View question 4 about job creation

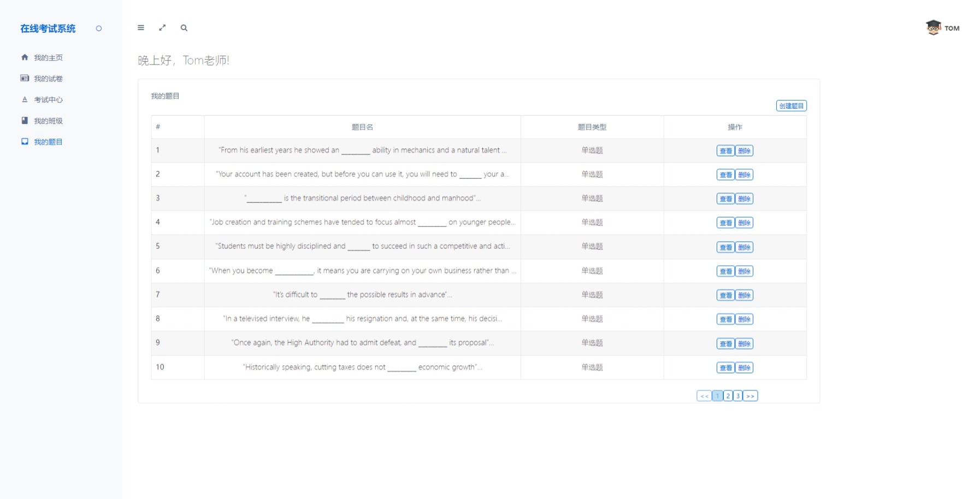click(x=725, y=223)
